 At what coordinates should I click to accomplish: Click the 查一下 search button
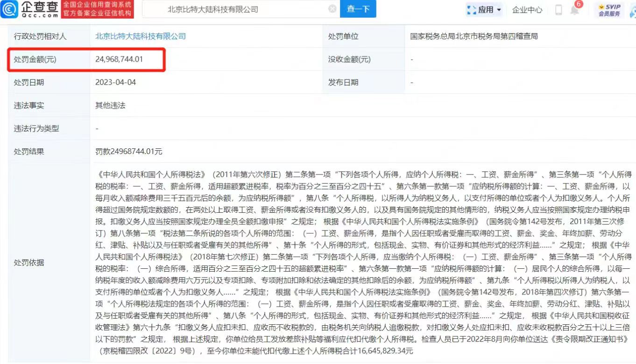point(358,9)
